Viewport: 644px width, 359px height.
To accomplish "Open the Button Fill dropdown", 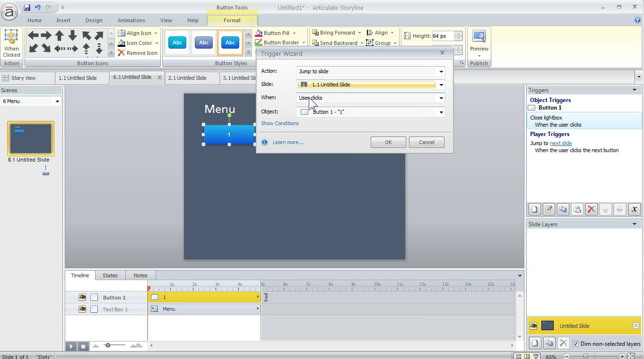I will pyautogui.click(x=294, y=33).
